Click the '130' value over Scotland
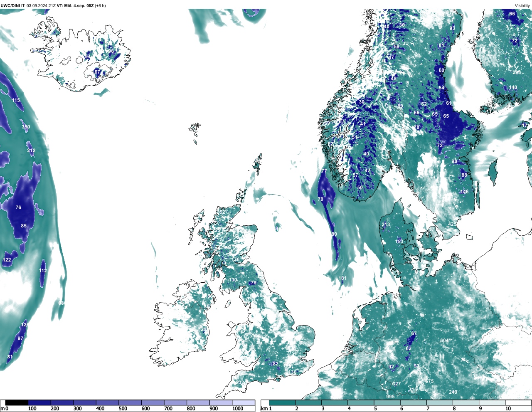The width and height of the screenshot is (532, 412). click(x=233, y=280)
